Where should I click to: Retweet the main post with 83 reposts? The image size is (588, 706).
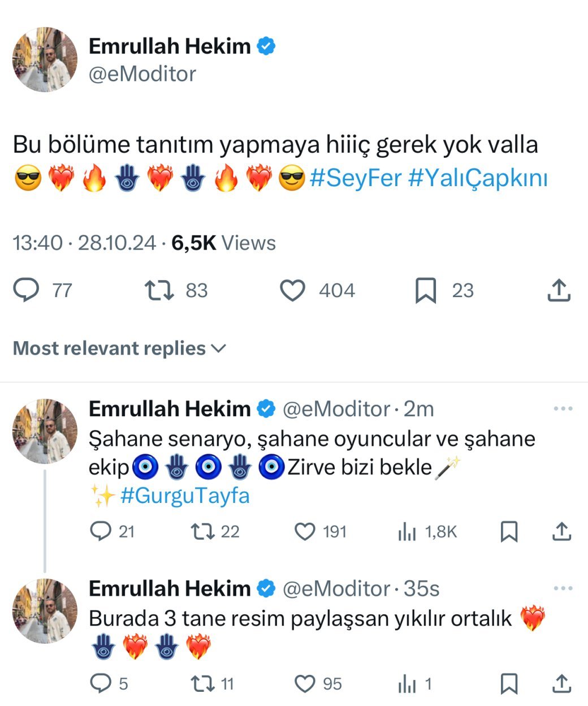[x=159, y=290]
